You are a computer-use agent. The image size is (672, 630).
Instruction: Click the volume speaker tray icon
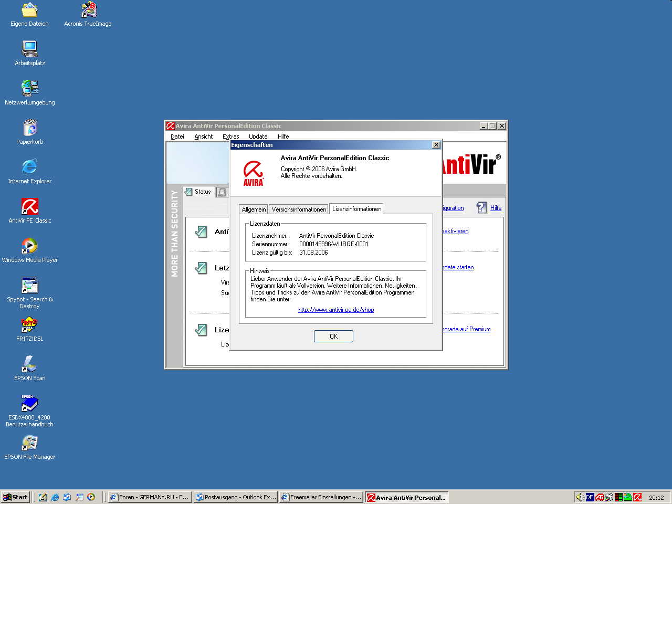[580, 497]
